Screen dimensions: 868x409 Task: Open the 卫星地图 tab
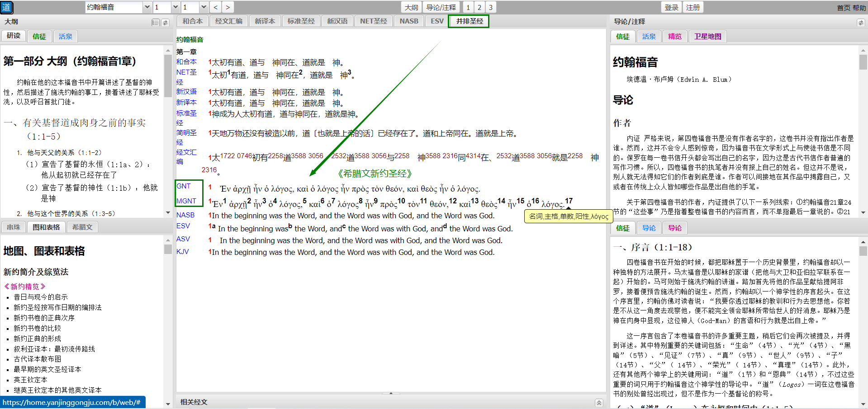[708, 37]
